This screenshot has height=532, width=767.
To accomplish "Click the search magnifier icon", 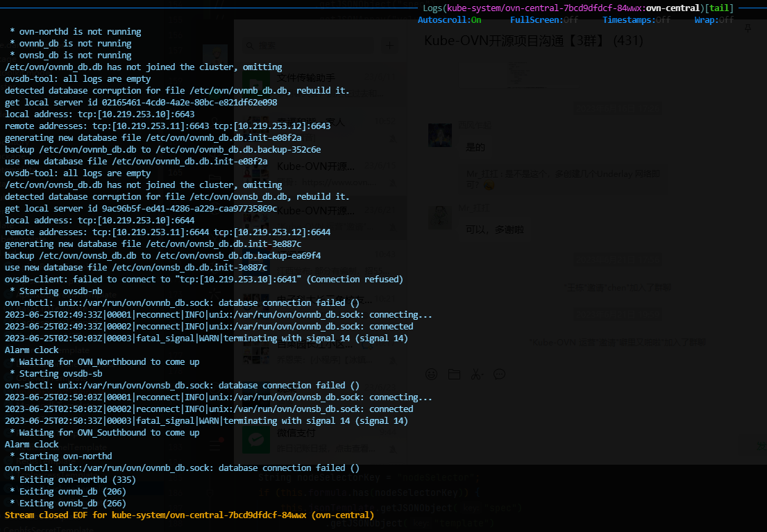I will point(249,45).
